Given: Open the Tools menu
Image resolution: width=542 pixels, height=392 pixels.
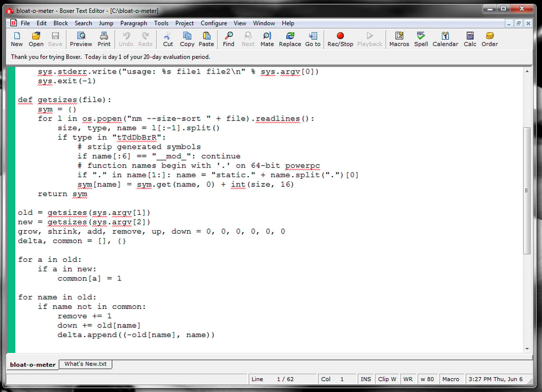Looking at the screenshot, I should 161,23.
